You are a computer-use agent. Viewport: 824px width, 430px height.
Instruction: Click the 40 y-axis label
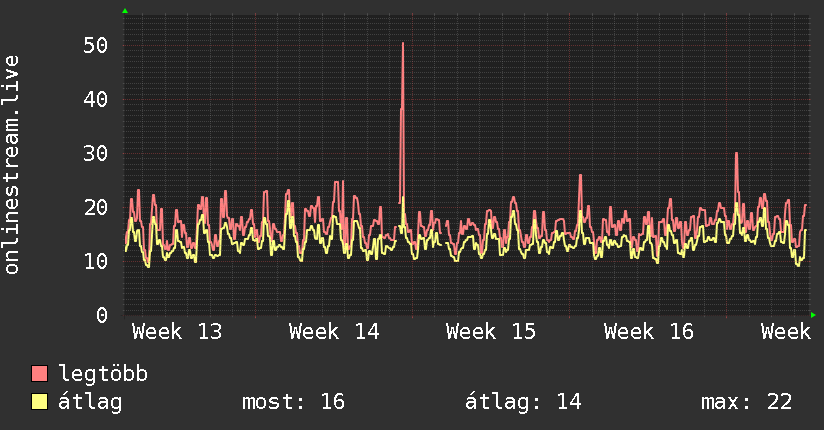96,99
